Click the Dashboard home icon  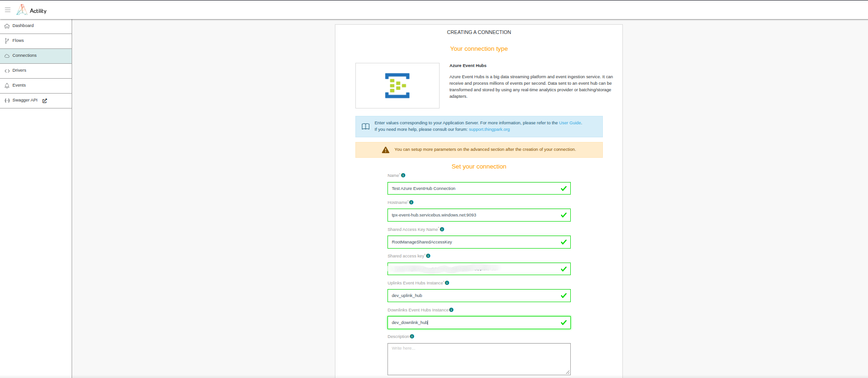(7, 26)
